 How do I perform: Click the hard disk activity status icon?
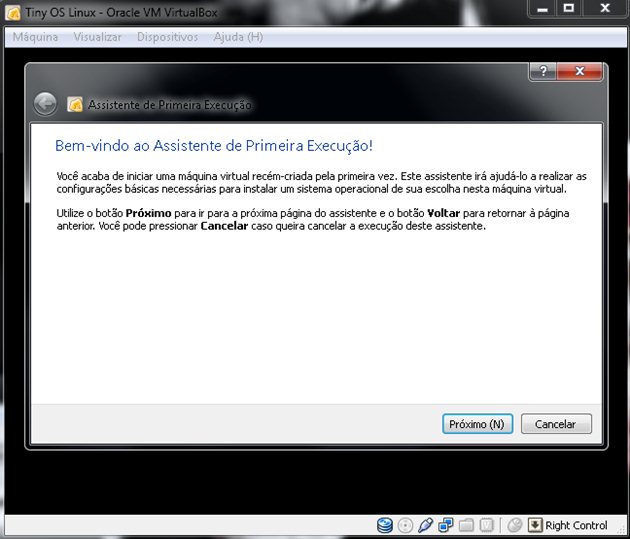click(385, 525)
